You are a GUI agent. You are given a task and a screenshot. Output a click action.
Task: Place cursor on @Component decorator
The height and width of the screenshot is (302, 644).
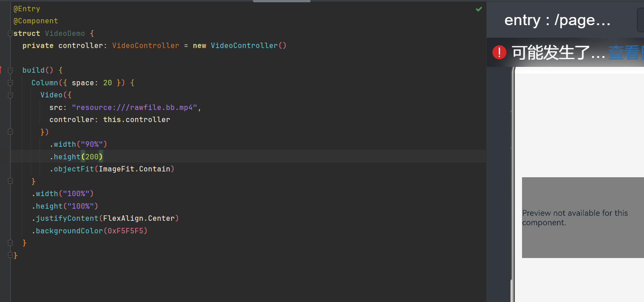point(36,21)
